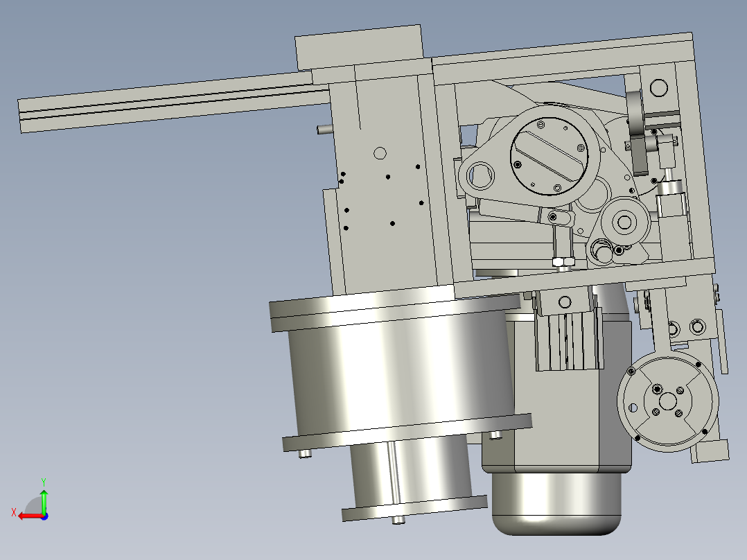The width and height of the screenshot is (747, 560).
Task: Select the hex nut on the vertical rod
Action: (563, 261)
